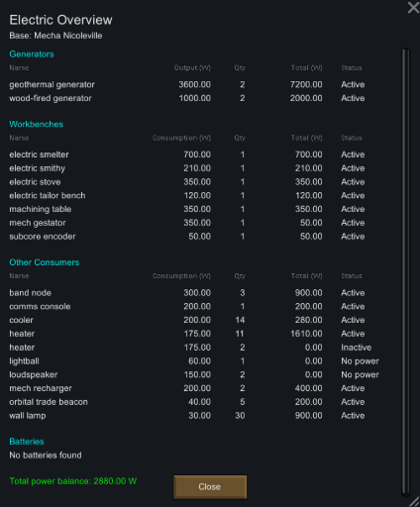The height and width of the screenshot is (507, 420).
Task: Select the wood-fired generator row
Action: 187,98
